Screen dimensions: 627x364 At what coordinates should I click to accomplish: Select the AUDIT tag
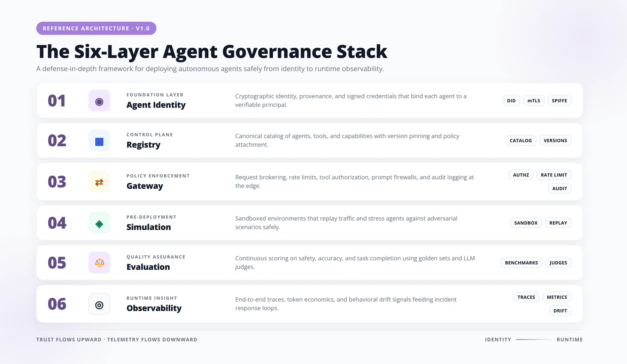click(560, 189)
